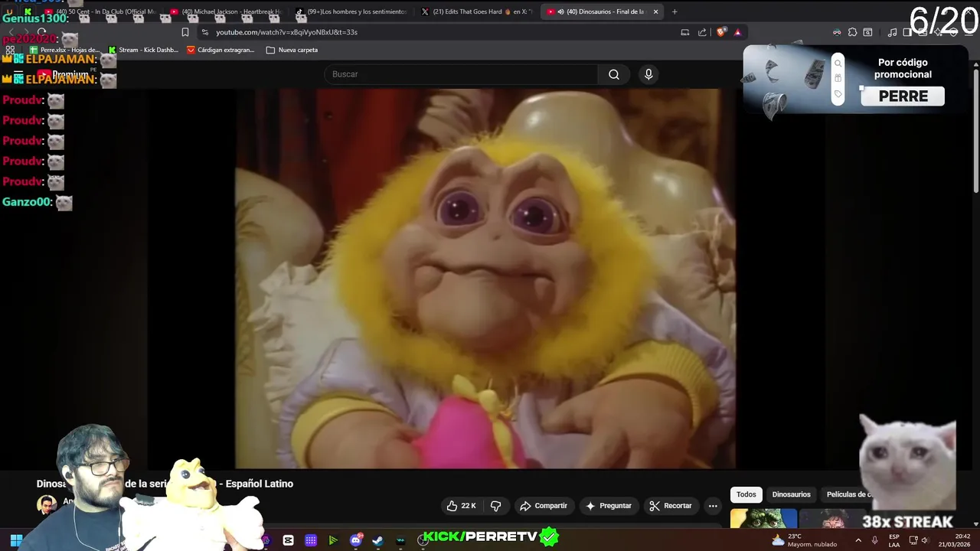Image resolution: width=980 pixels, height=551 pixels.
Task: Click the video title ending Español Latino
Action: [x=165, y=484]
